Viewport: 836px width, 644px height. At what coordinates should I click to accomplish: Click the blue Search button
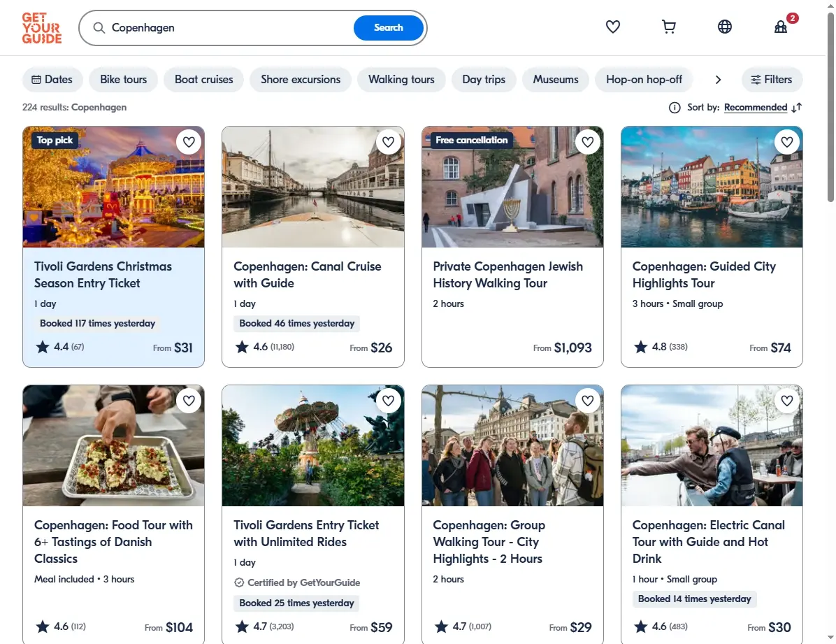point(388,28)
